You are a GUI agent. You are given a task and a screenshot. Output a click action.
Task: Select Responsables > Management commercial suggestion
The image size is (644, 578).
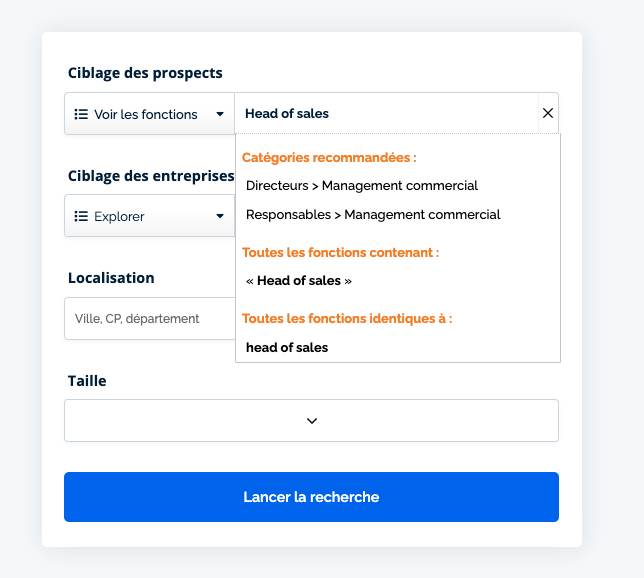click(373, 214)
